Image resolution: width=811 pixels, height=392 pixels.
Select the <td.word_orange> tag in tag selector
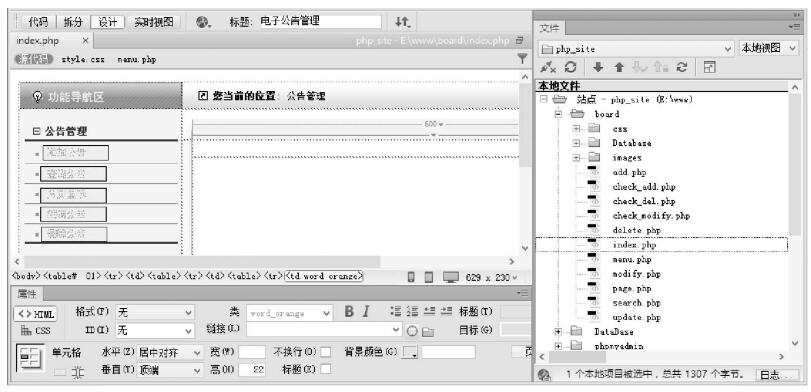(324, 277)
